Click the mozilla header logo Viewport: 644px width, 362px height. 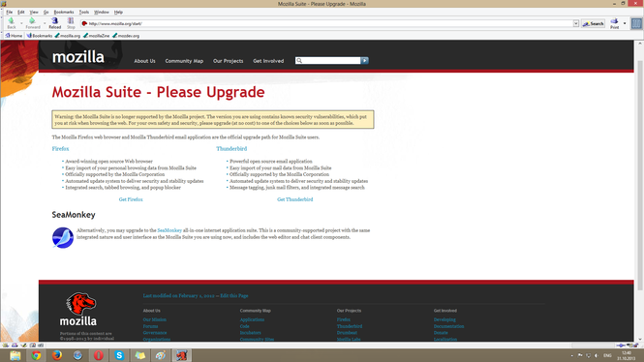point(78,57)
